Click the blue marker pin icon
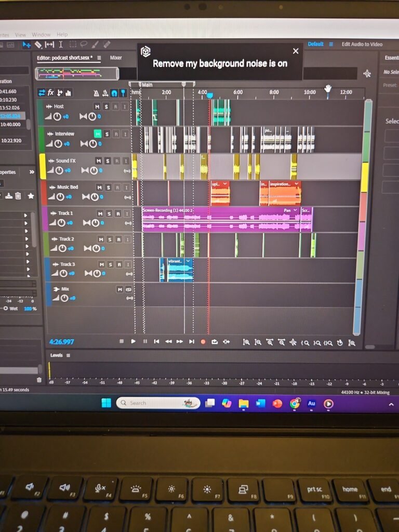The image size is (399, 532). (123, 93)
